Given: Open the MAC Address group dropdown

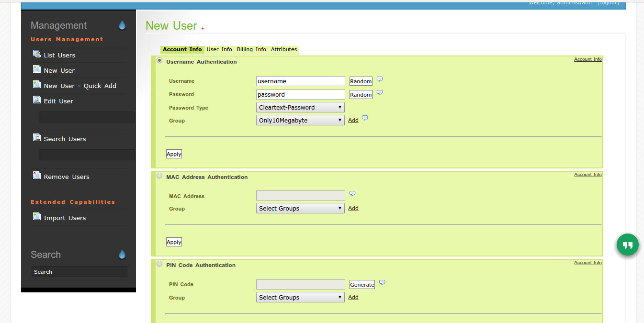Looking at the screenshot, I should [x=300, y=209].
